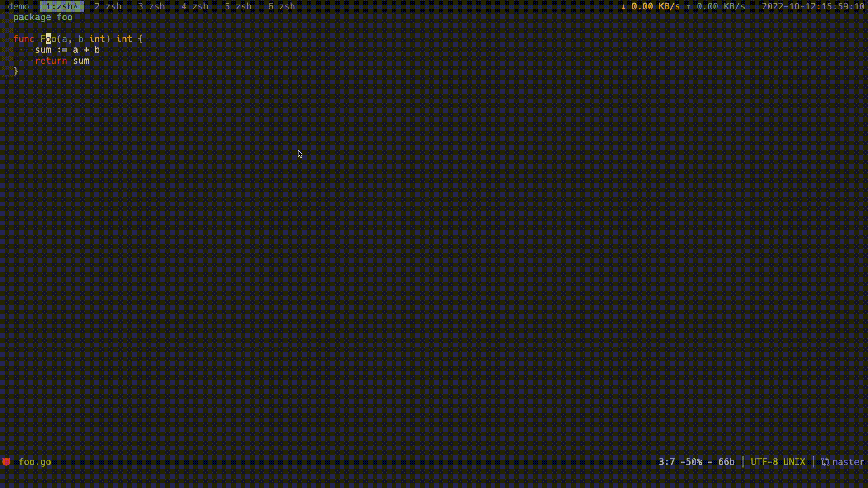Toggle to window 5 zsh
This screenshot has width=868, height=488.
[x=238, y=6]
